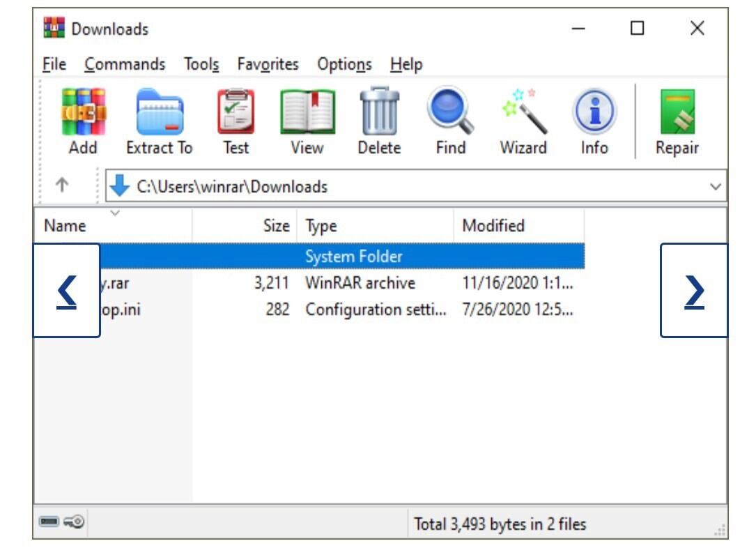This screenshot has width=756, height=548.
Task: Sort files by Size column header
Action: click(276, 226)
